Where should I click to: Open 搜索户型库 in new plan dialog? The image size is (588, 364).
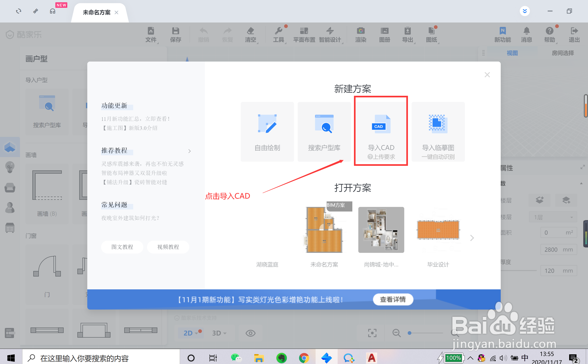[x=324, y=131]
